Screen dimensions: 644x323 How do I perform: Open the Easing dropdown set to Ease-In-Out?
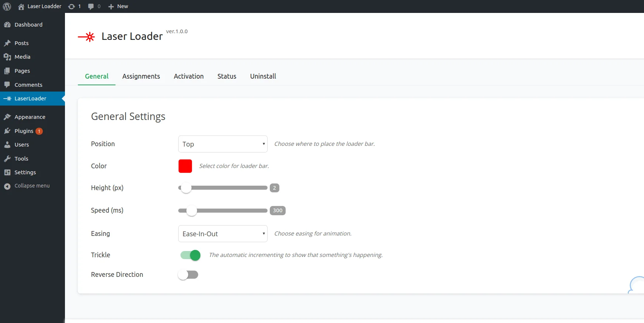pyautogui.click(x=223, y=234)
